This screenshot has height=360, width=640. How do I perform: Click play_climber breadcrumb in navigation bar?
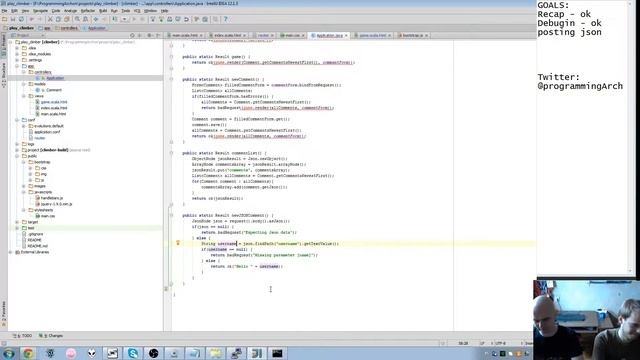click(21, 28)
